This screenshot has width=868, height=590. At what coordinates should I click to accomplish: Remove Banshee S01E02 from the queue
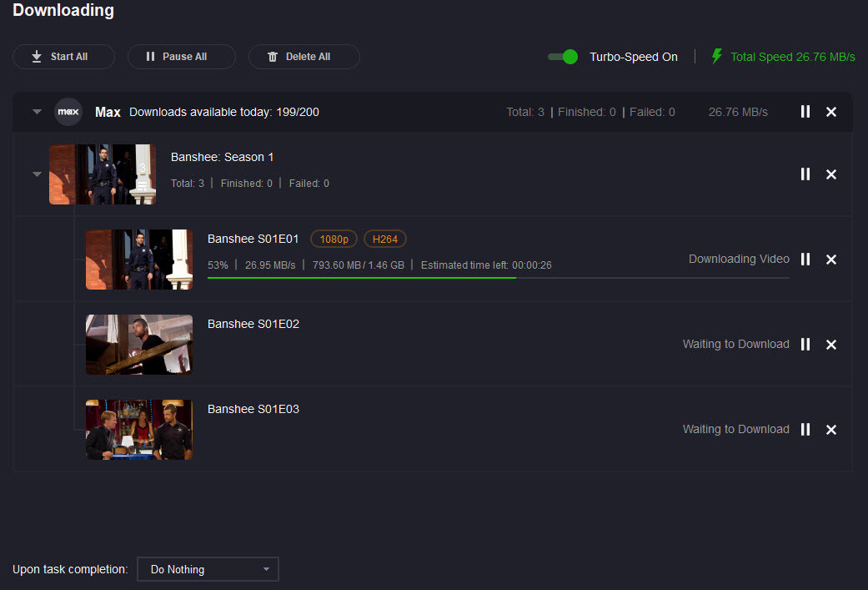click(x=830, y=345)
